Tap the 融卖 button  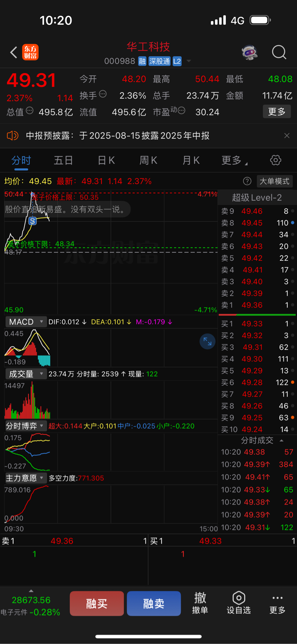pos(154,603)
